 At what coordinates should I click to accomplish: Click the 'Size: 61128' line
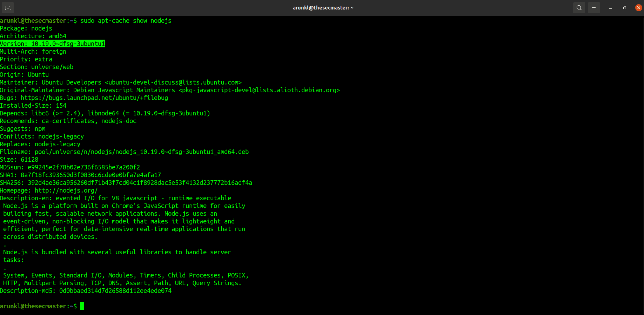pyautogui.click(x=19, y=160)
